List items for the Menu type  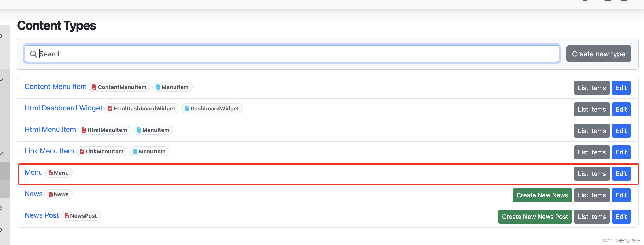tap(591, 174)
